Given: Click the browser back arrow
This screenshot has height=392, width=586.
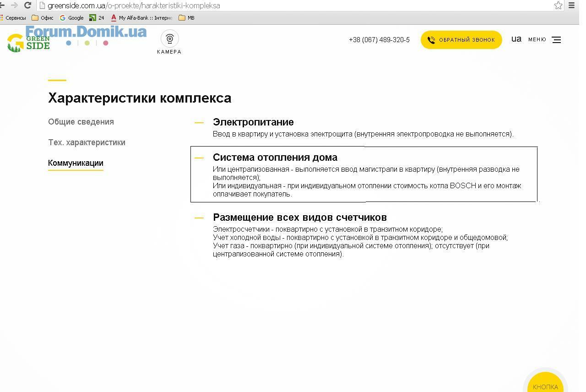Looking at the screenshot, I should coord(2,5).
